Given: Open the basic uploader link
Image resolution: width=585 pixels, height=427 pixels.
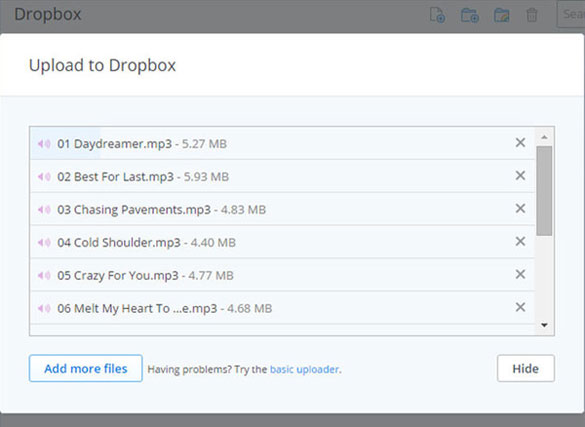Looking at the screenshot, I should coord(304,369).
